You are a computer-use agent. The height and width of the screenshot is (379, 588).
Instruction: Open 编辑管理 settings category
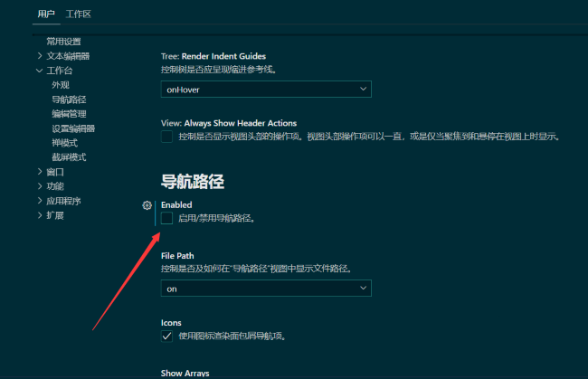pyautogui.click(x=69, y=114)
